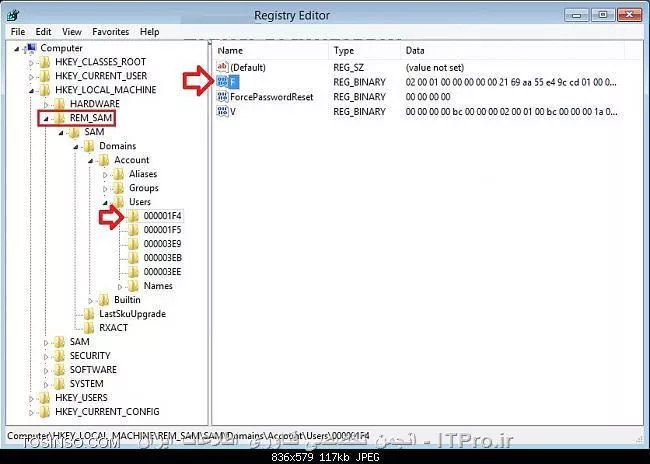Image resolution: width=650 pixels, height=464 pixels.
Task: Open the Favorites menu
Action: (111, 32)
